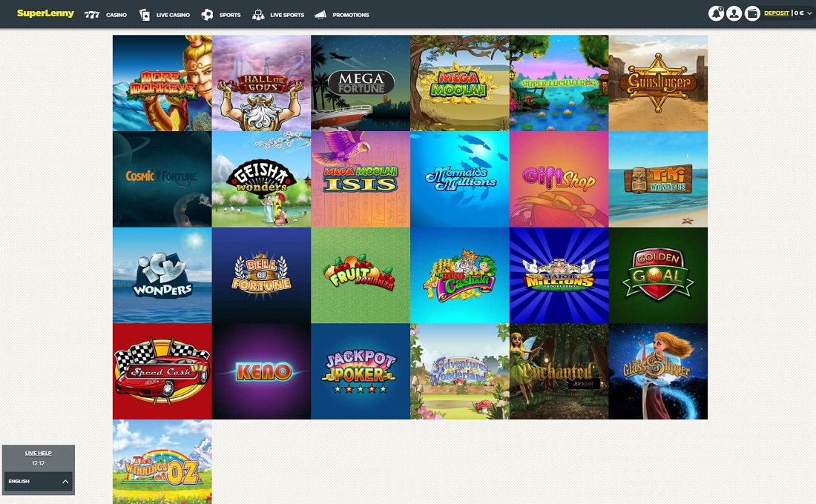The image size is (816, 504).
Task: Play the Tiki Wonders game
Action: click(x=658, y=179)
